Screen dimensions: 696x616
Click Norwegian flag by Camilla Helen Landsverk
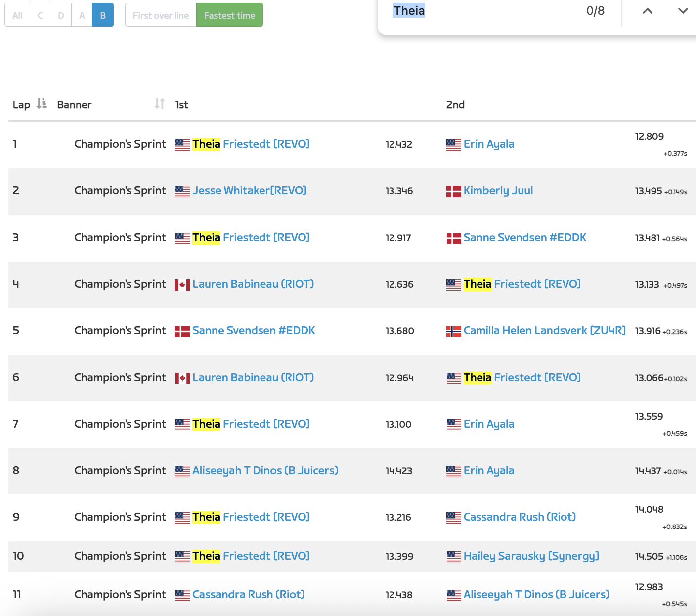pyautogui.click(x=453, y=331)
